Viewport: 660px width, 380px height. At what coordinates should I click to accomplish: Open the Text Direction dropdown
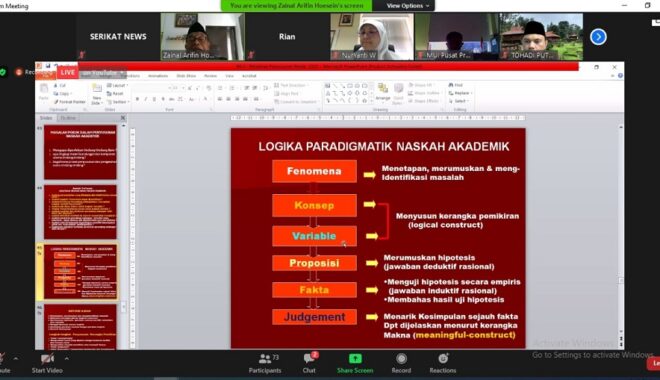[x=291, y=85]
